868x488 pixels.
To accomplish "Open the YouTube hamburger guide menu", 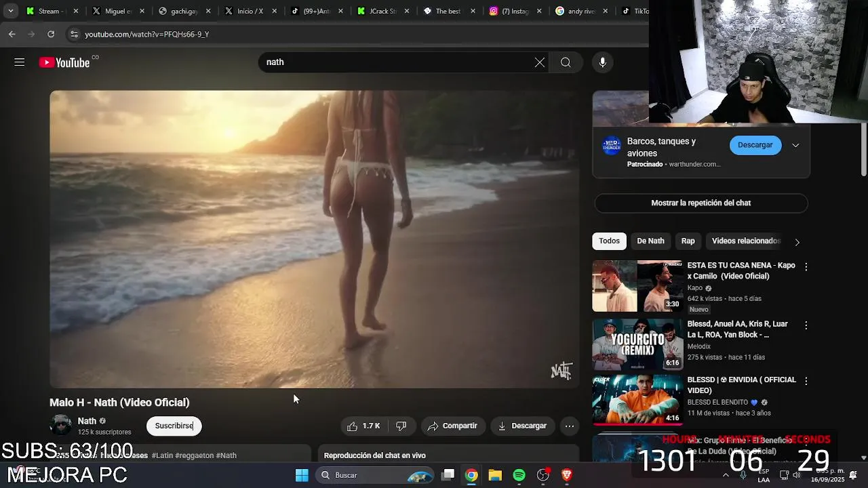I will pos(19,62).
